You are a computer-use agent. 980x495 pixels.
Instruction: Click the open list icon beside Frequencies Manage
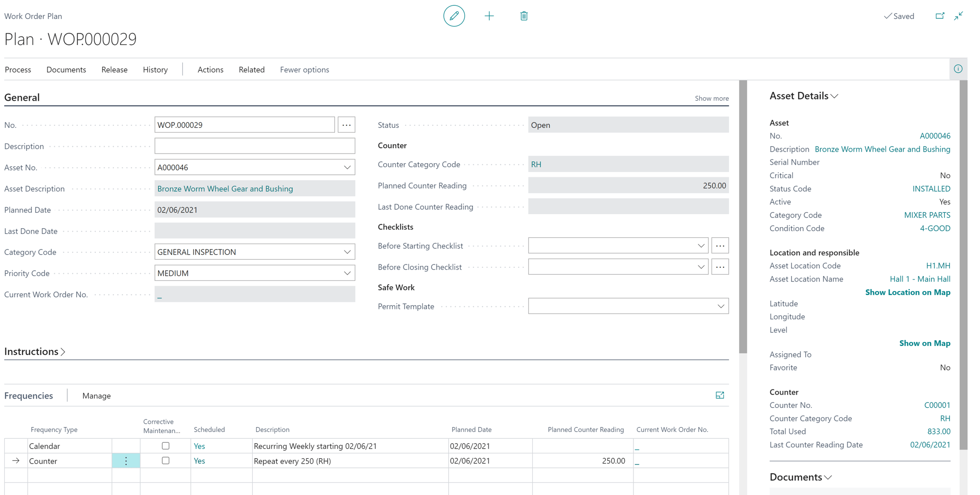pyautogui.click(x=720, y=395)
